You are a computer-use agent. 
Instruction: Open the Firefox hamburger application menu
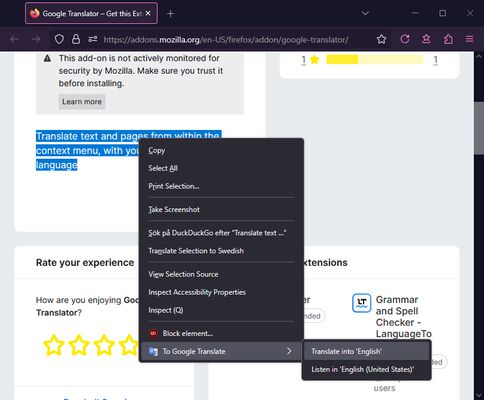[469, 39]
